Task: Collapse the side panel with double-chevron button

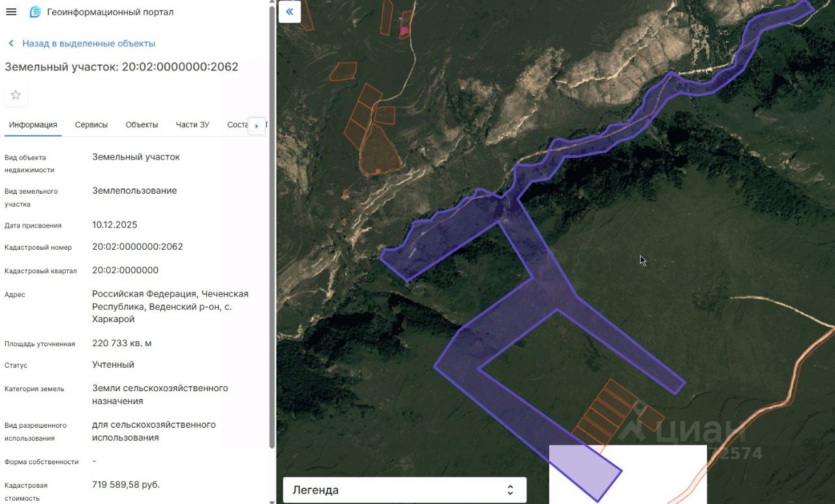Action: point(290,12)
